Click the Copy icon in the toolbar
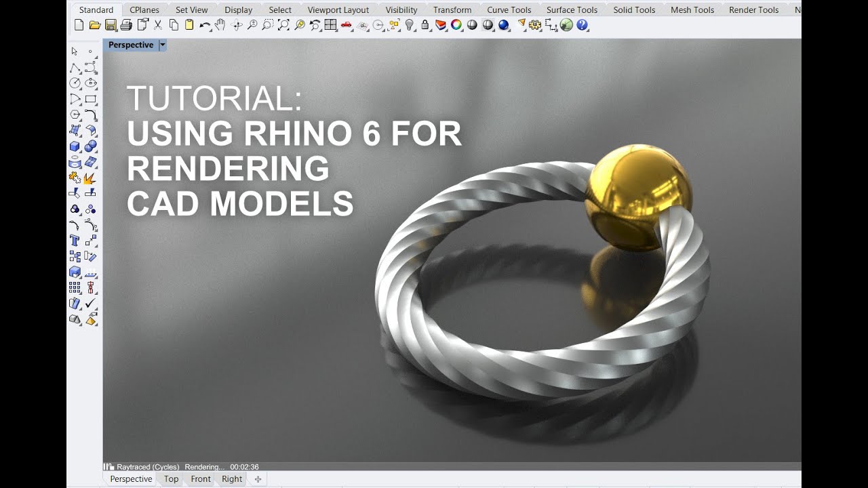868x488 pixels. coord(174,25)
